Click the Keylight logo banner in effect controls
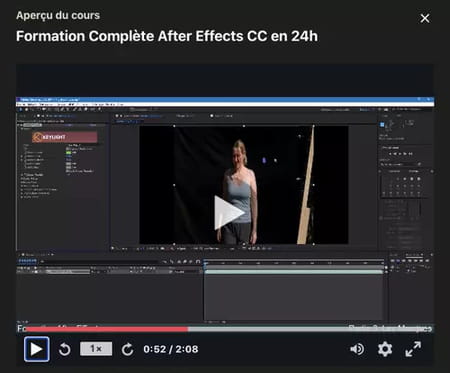The width and height of the screenshot is (450, 373). [x=65, y=137]
